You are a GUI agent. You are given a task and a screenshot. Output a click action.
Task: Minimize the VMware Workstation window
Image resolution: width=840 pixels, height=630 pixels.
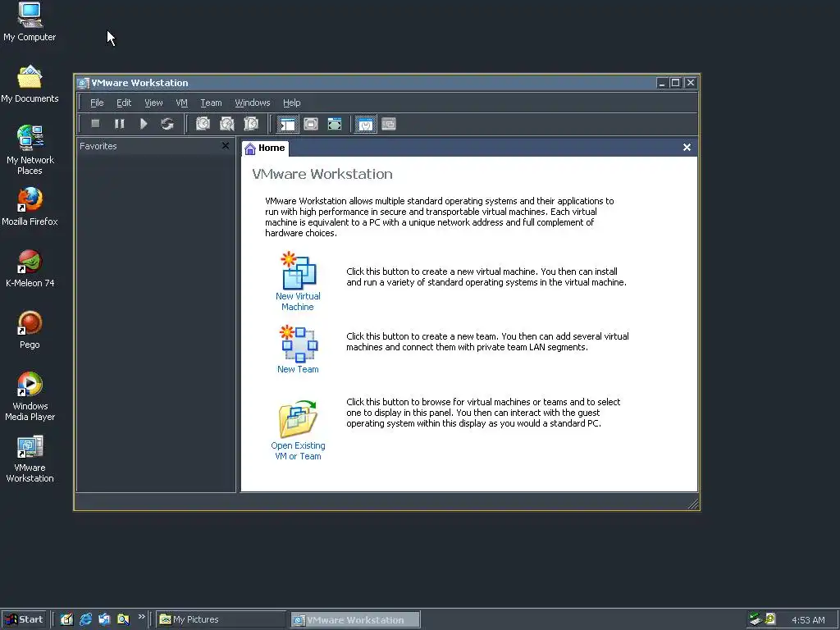(662, 83)
